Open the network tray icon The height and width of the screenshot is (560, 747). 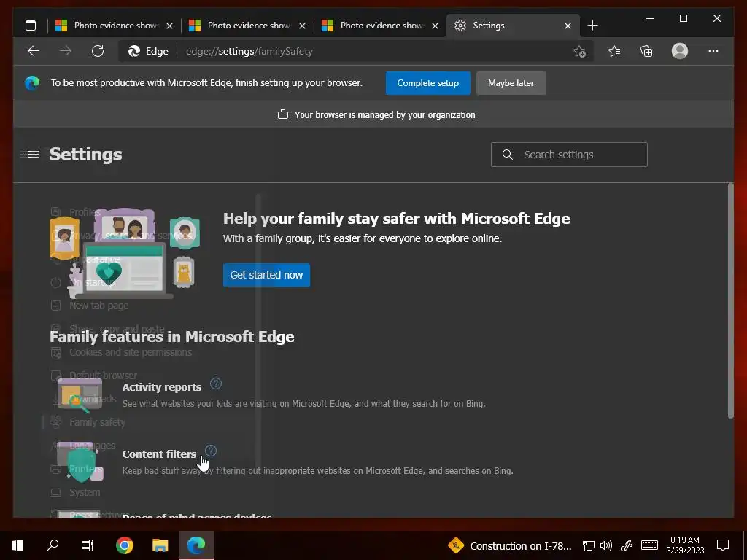(589, 545)
